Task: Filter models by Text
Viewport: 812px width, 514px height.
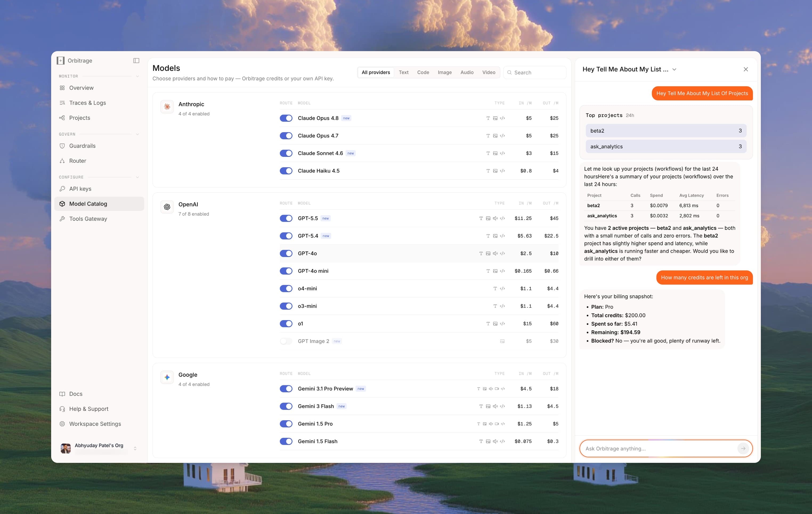Action: tap(404, 72)
